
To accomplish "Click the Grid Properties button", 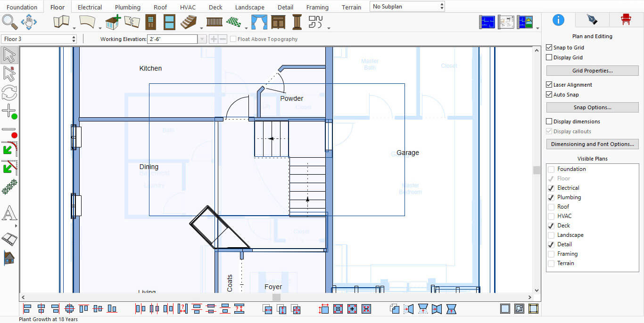I will coord(592,71).
